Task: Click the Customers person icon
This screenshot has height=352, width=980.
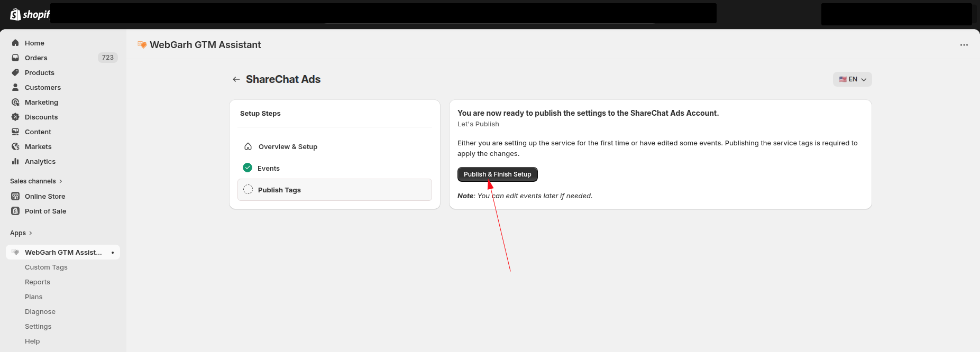Action: coord(15,87)
